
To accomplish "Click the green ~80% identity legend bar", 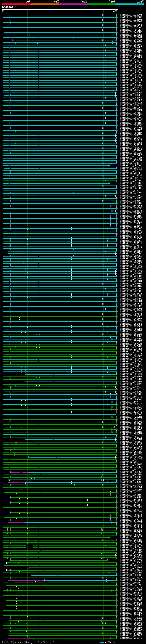I will 101,4.
